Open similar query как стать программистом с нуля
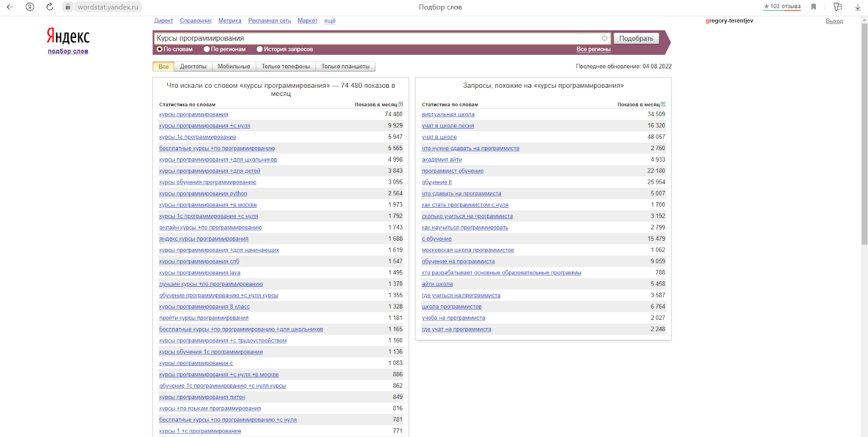Screen dimensions: 868x437 pos(465,205)
